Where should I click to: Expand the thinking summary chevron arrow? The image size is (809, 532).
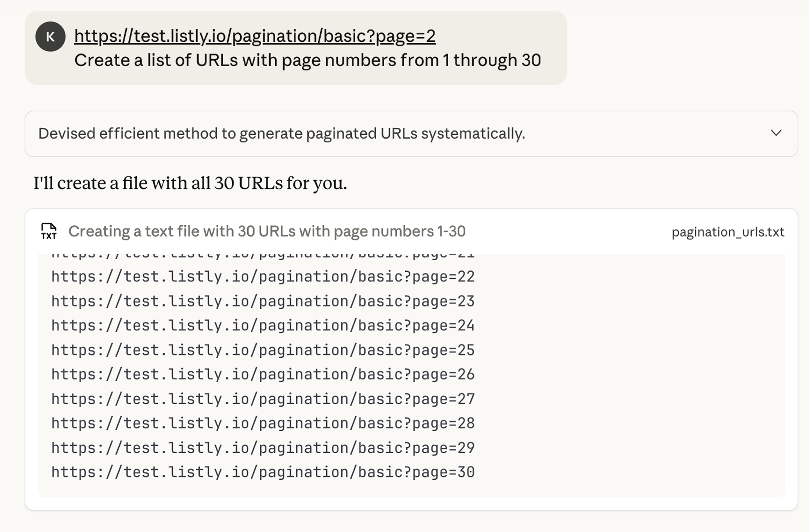pos(776,133)
